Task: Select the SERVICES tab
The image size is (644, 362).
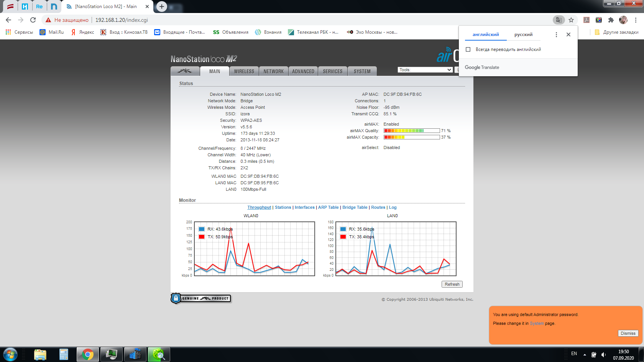Action: pyautogui.click(x=333, y=71)
